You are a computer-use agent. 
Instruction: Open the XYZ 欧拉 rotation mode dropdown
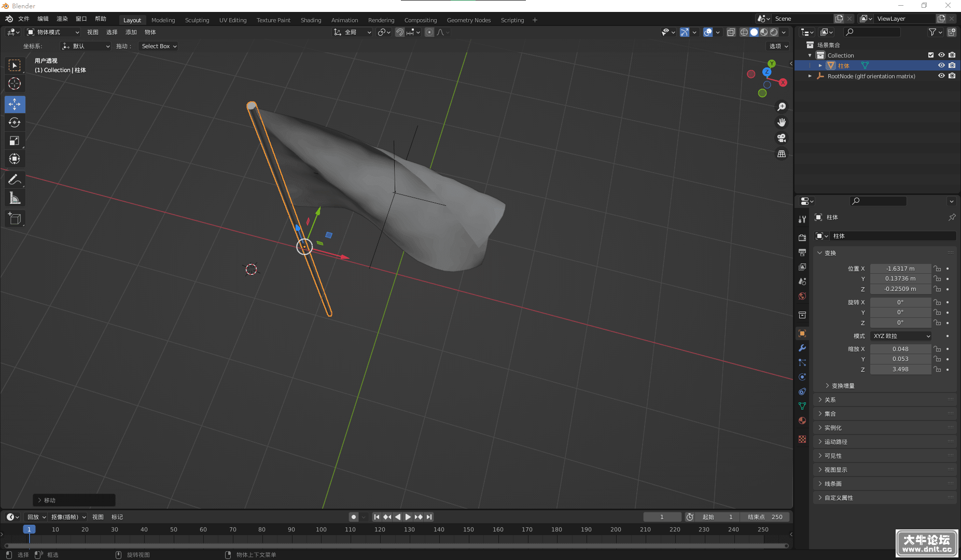pos(901,336)
